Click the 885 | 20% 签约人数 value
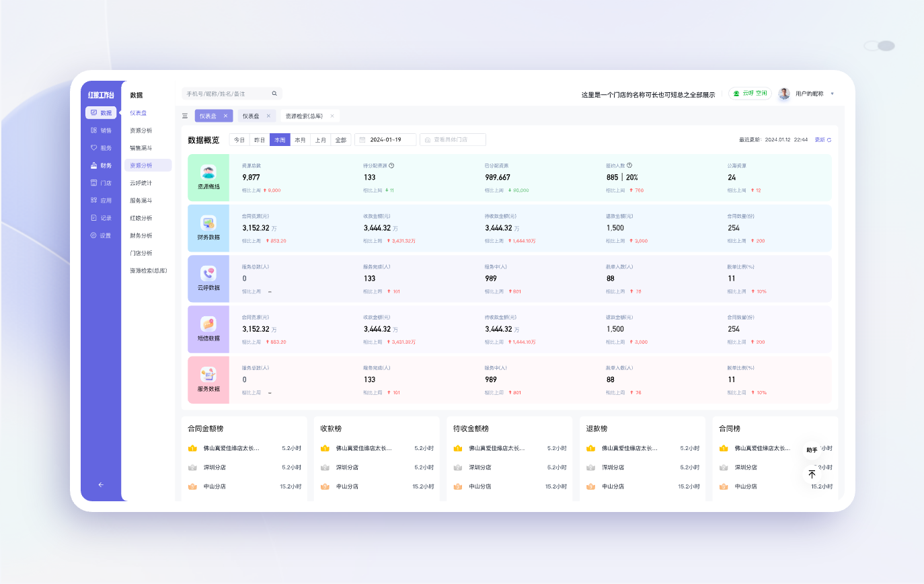Viewport: 924px width, 584px height. (622, 178)
